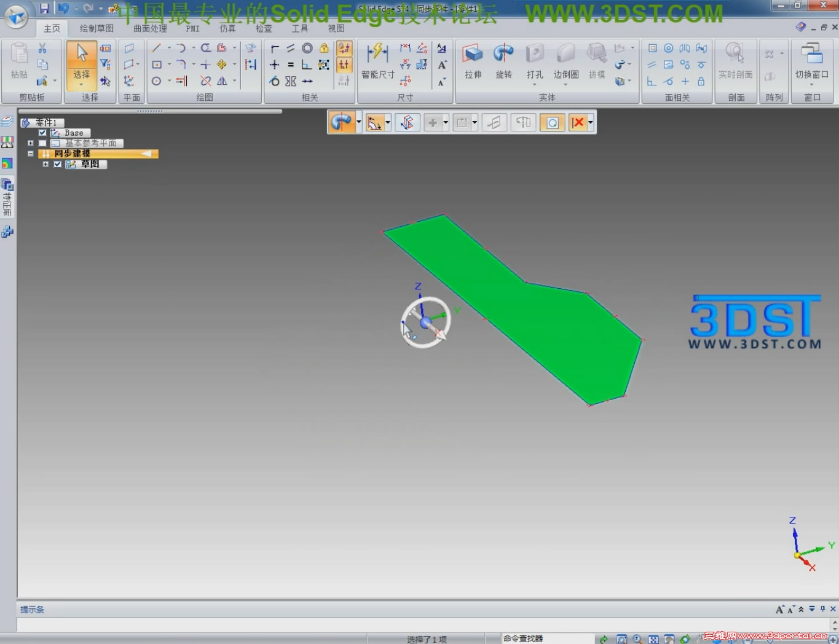Viewport: 839px width, 644px height.
Task: Toggle the highlighted closed-region option on command bar
Action: tap(552, 123)
